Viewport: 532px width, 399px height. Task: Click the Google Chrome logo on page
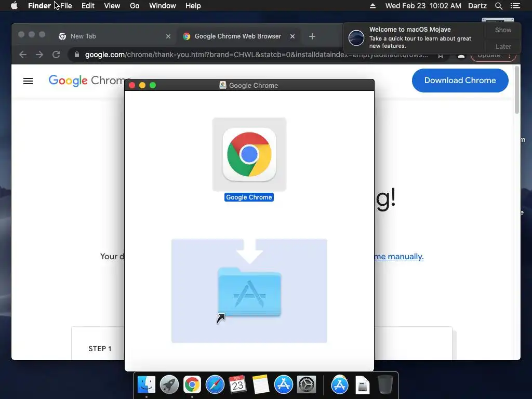pyautogui.click(x=87, y=81)
